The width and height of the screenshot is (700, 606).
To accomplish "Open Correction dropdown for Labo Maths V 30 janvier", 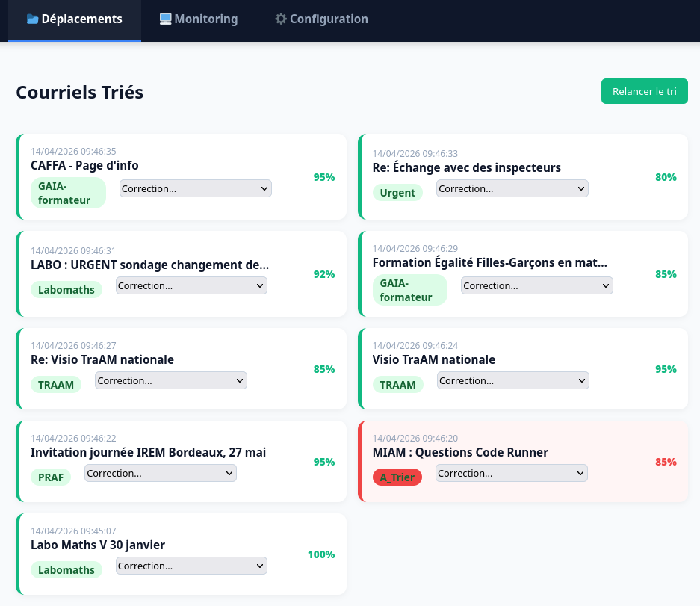I will (x=191, y=566).
